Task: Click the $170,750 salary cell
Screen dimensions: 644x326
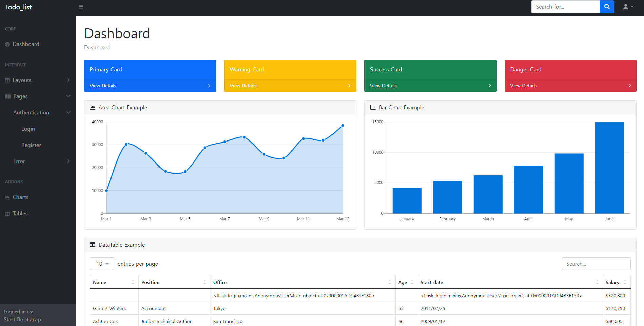Action: pyautogui.click(x=617, y=308)
